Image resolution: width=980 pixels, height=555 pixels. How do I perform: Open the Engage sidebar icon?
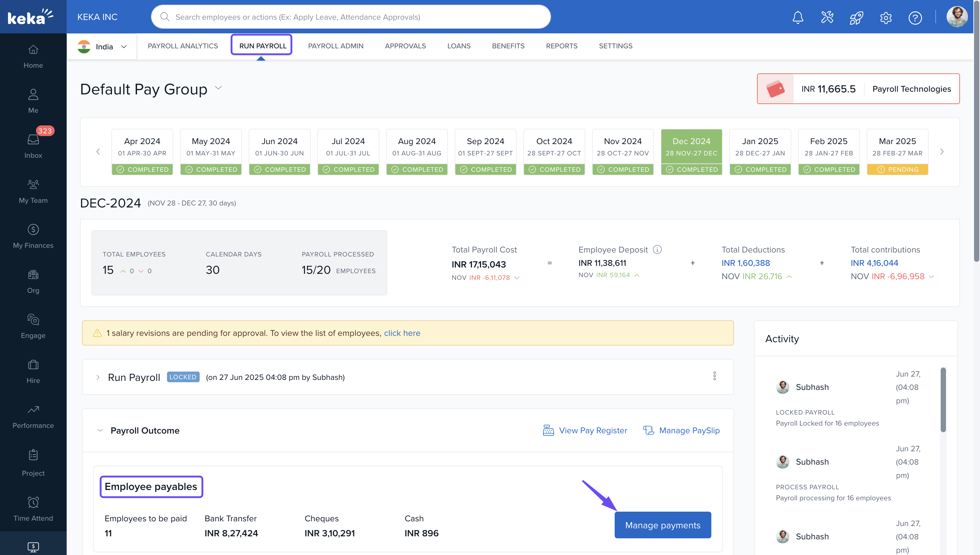point(33,326)
